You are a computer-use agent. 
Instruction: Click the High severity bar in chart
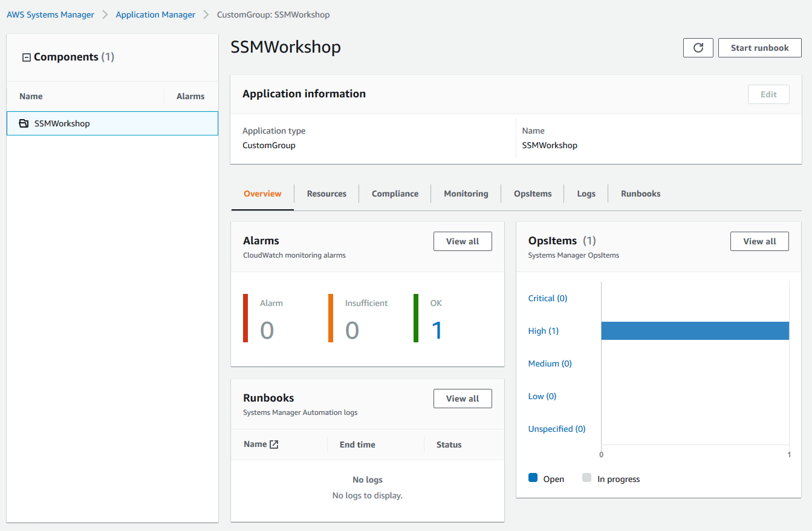click(695, 331)
